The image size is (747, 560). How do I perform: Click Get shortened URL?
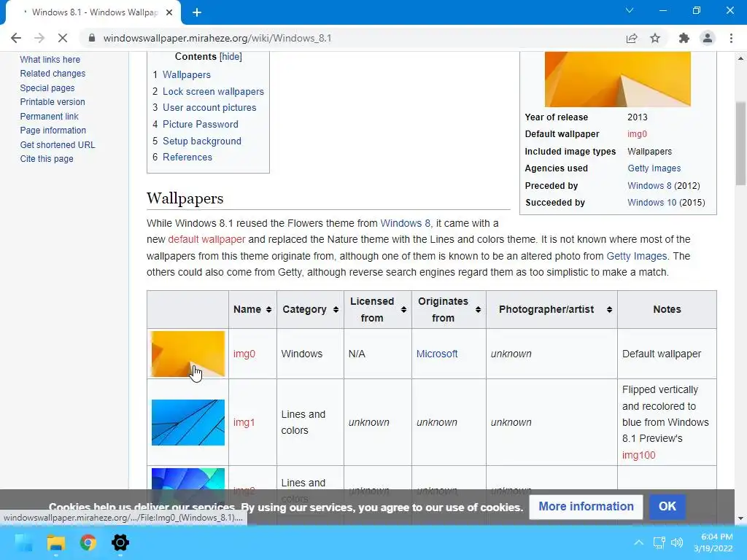58,145
